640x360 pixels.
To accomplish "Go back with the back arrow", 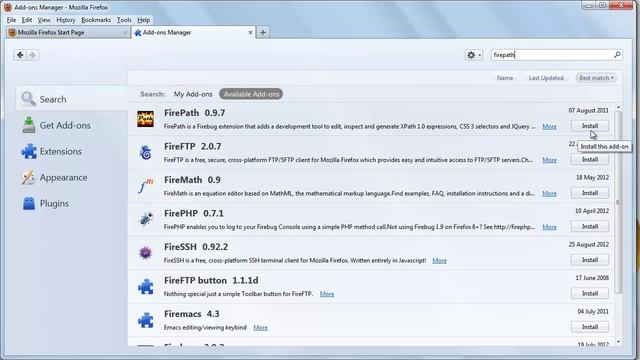I will tap(20, 55).
